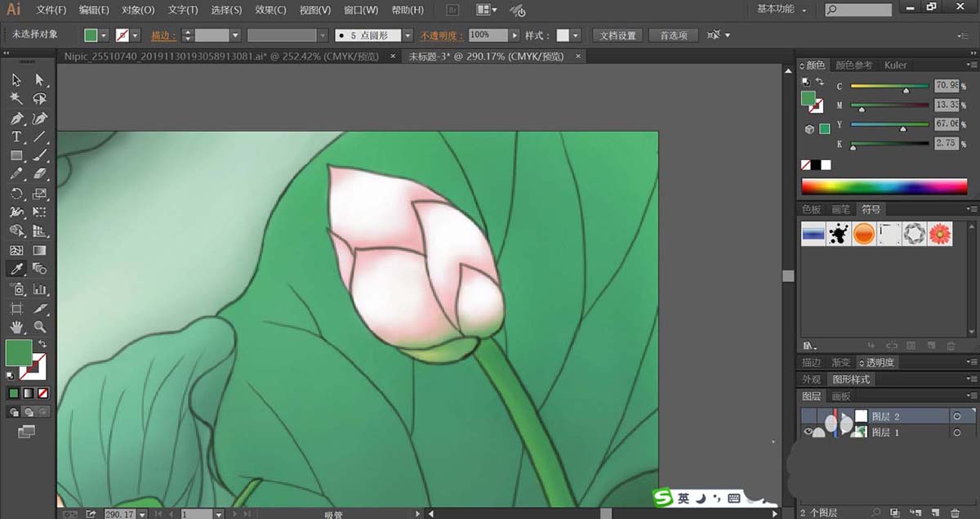The height and width of the screenshot is (519, 980).
Task: Select the Rectangle tool
Action: click(x=16, y=155)
